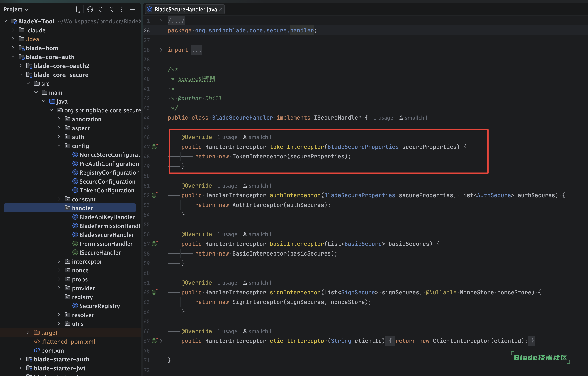The image size is (588, 376).
Task: Click Expand All icon in Project panel
Action: [x=101, y=9]
